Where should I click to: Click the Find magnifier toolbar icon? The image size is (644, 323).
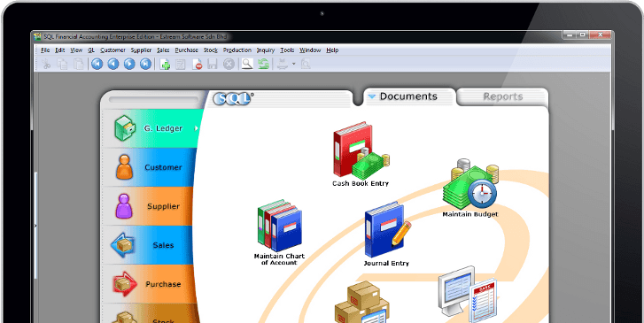coord(247,64)
